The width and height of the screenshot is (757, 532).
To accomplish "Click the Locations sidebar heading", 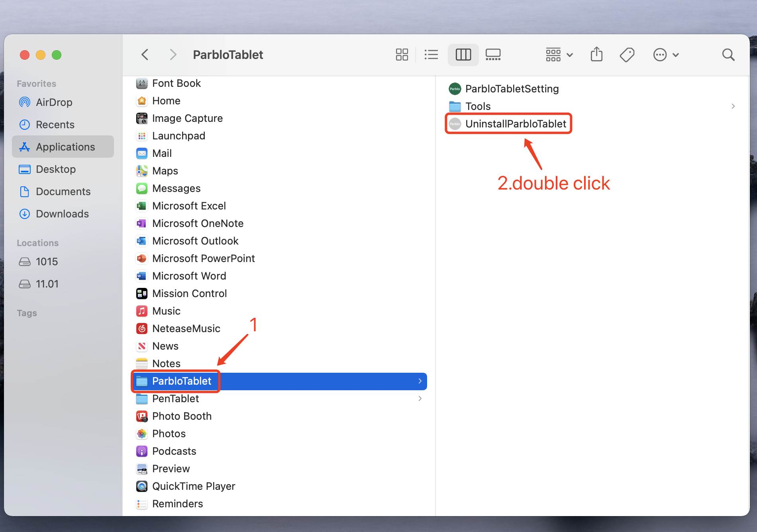I will (x=37, y=243).
